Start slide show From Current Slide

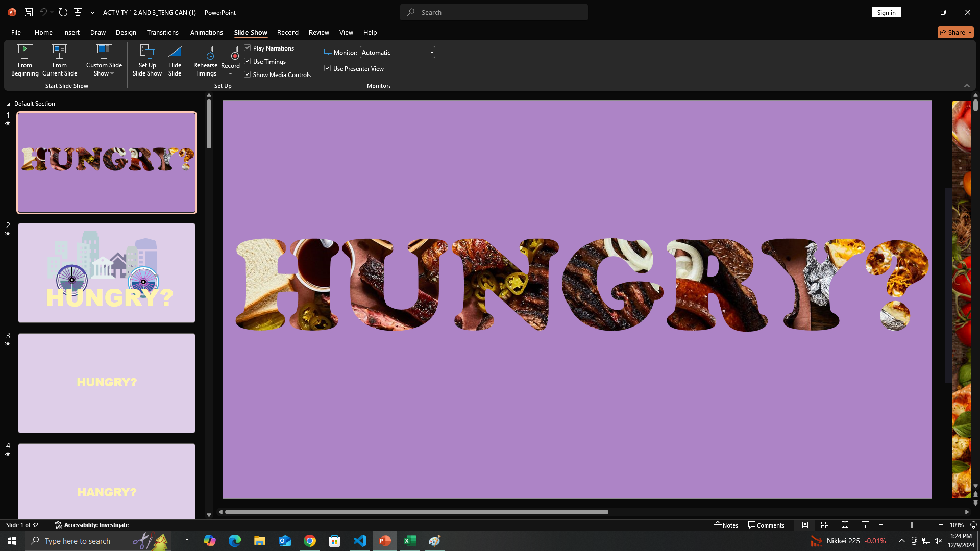59,60
